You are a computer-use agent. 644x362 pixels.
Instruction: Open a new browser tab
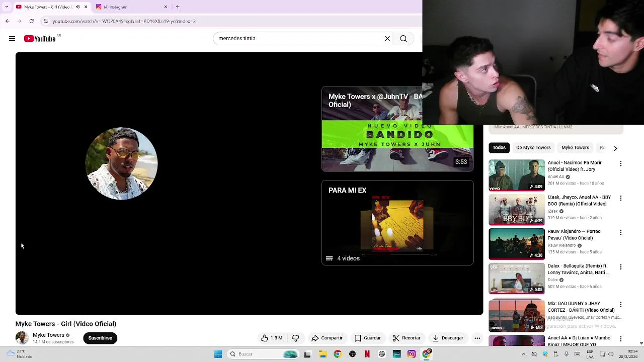[x=178, y=7]
